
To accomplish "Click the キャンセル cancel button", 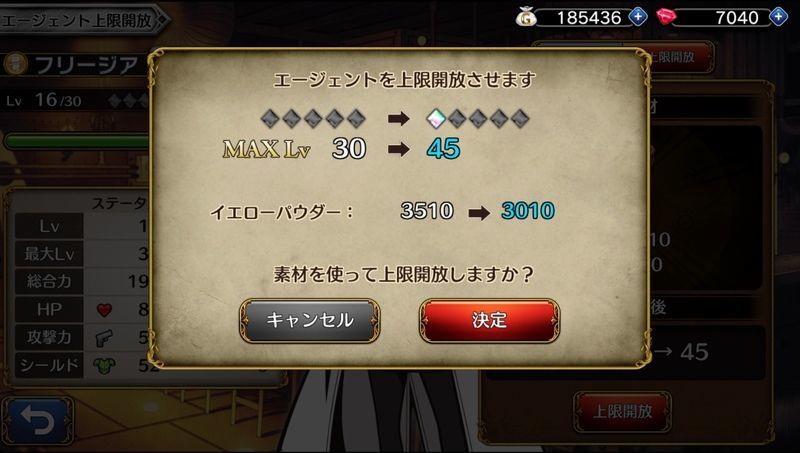I will (x=310, y=320).
